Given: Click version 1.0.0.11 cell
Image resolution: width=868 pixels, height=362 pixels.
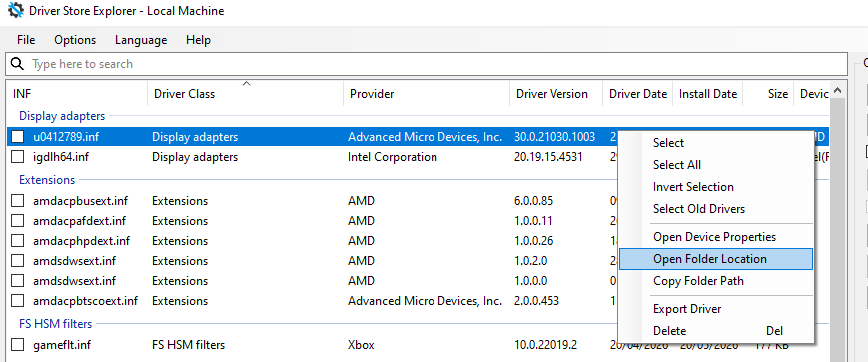Looking at the screenshot, I should [533, 221].
